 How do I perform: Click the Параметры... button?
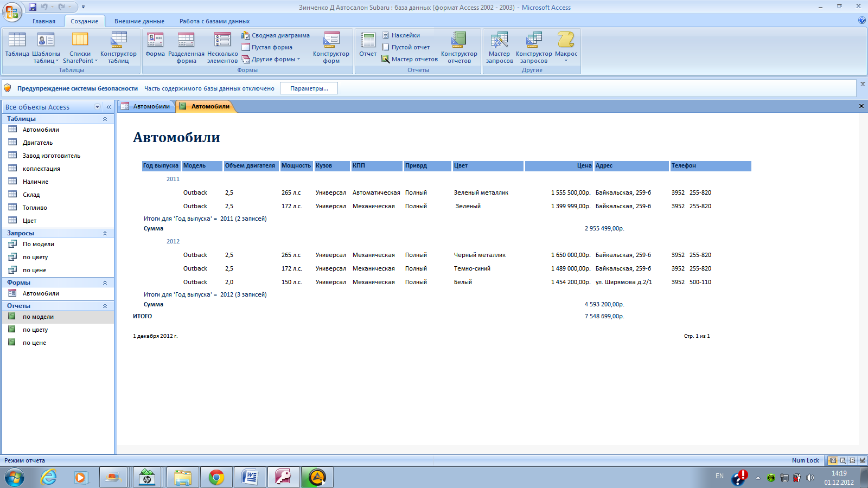click(309, 88)
